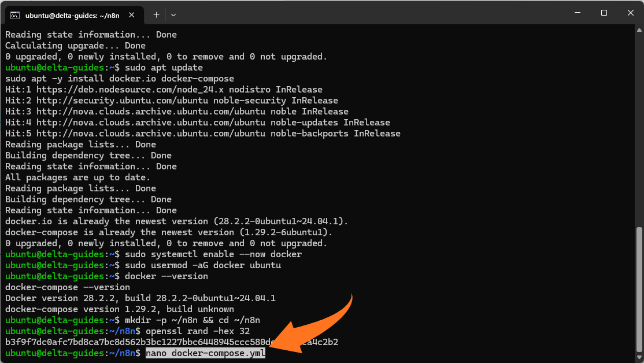This screenshot has height=363, width=644.
Task: Close the terminal window
Action: [630, 13]
